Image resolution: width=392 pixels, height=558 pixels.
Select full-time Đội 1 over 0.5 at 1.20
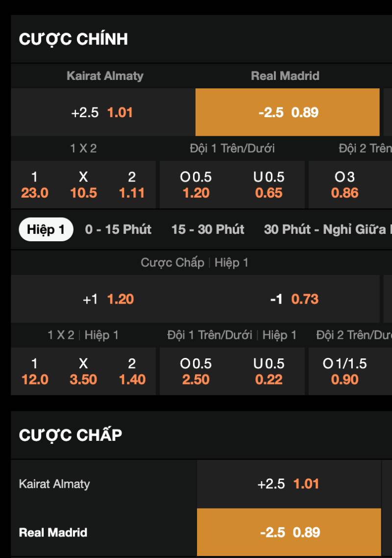coord(196,185)
